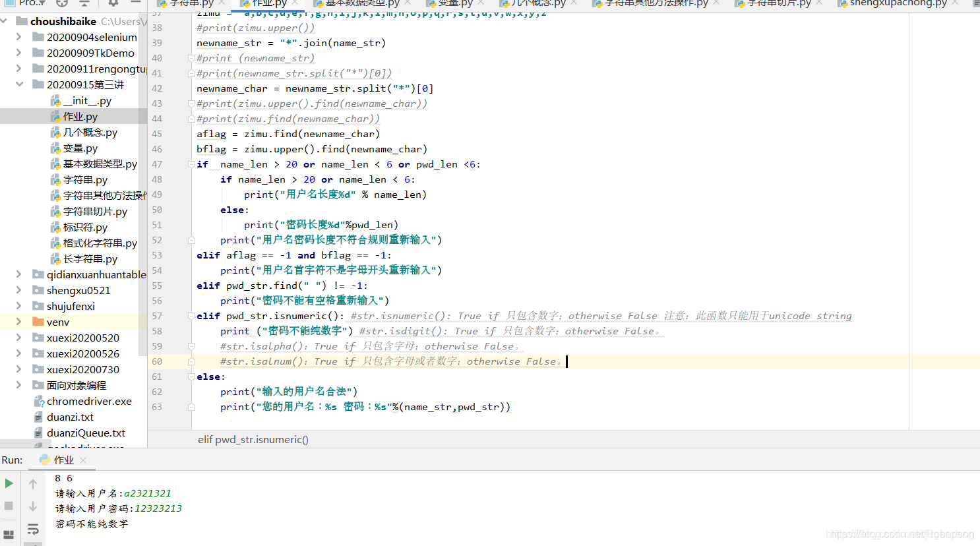Click the Python icon of 字符串.py
Screen dimensions: 980x546
[x=56, y=180]
